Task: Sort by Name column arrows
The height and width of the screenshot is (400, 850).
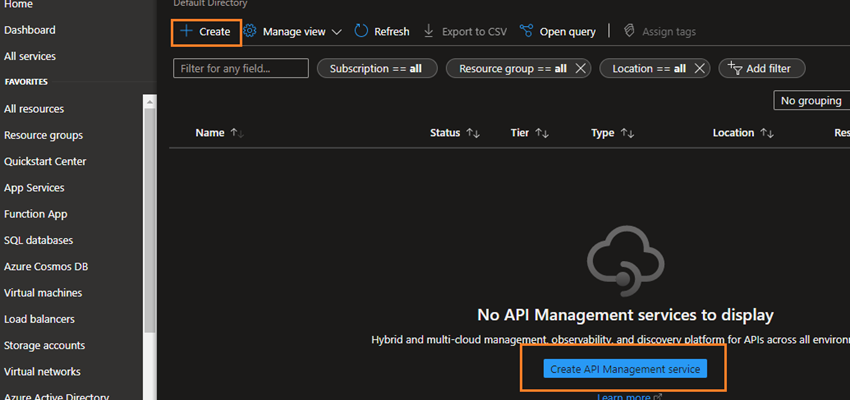Action: 237,133
